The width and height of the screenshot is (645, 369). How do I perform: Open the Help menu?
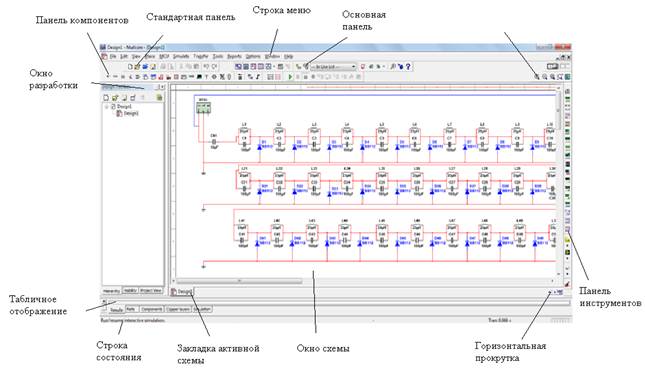point(288,56)
